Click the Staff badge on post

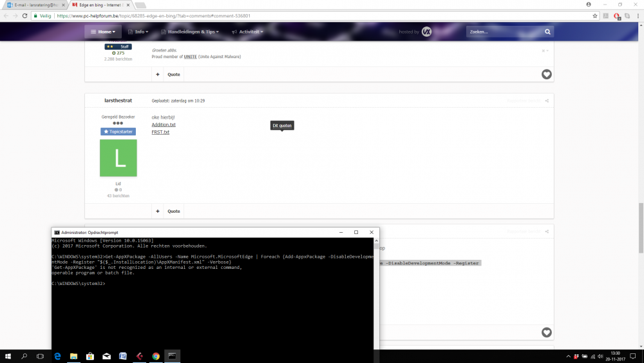pos(118,46)
